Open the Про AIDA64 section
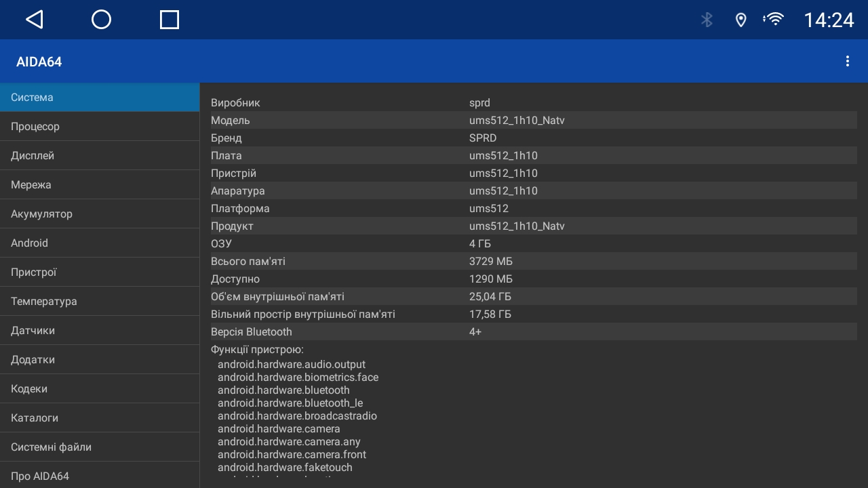The height and width of the screenshot is (488, 868). 100,476
